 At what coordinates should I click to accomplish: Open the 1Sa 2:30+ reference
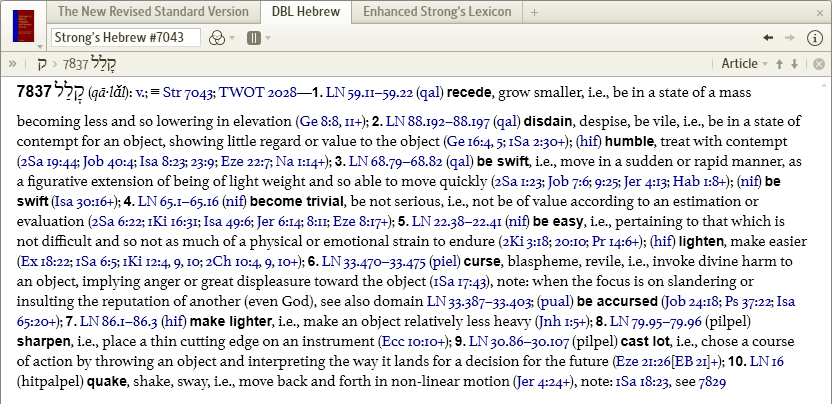click(x=540, y=142)
